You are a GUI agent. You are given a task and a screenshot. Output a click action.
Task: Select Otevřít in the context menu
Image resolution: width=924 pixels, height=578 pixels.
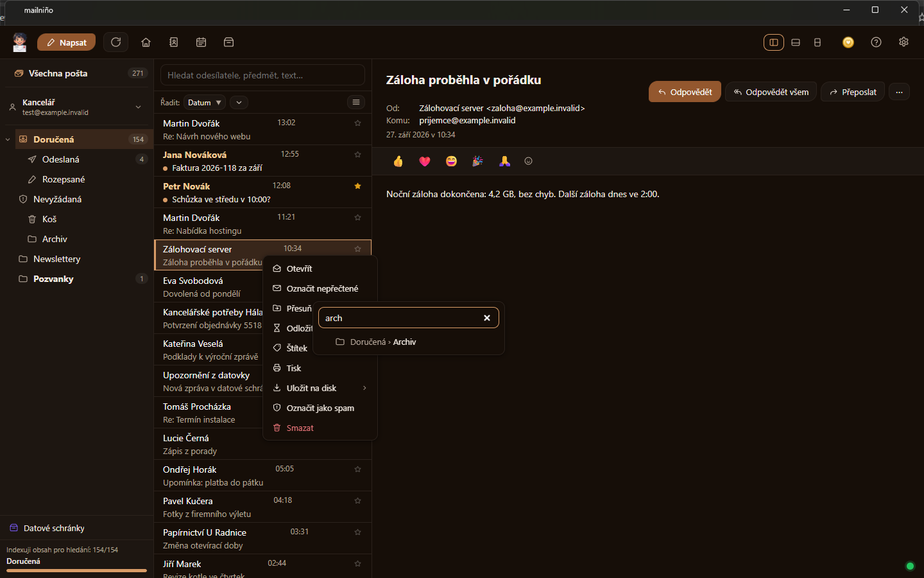point(320,268)
